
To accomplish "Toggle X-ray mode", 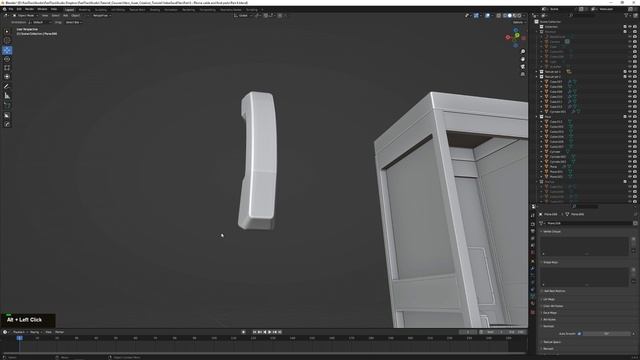I will (x=498, y=16).
